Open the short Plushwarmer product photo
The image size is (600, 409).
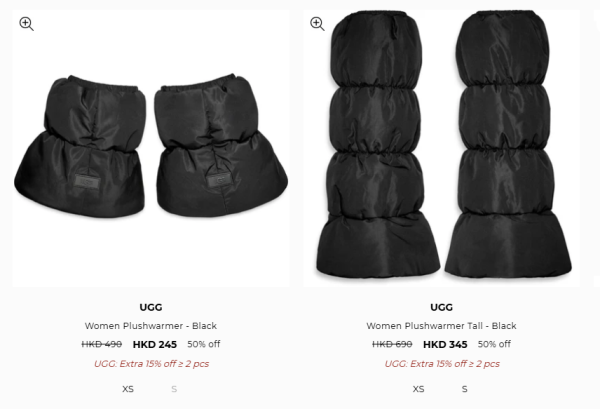tap(151, 148)
